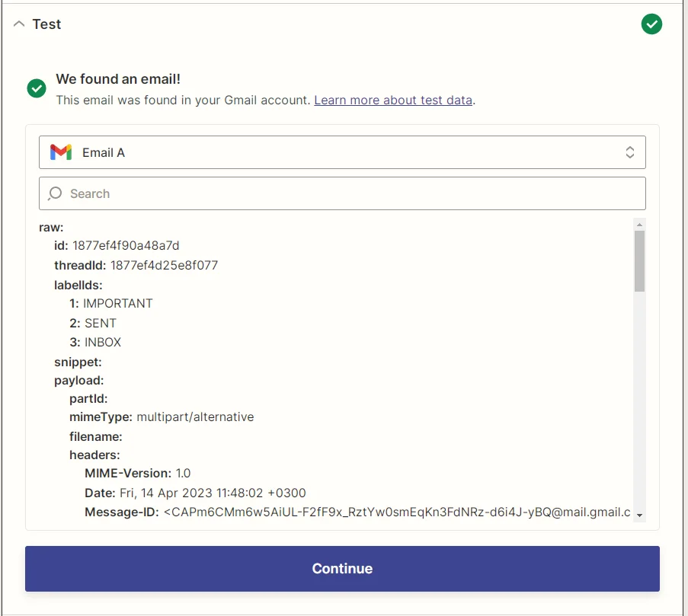Click the Gmail logo next to Email A

pyautogui.click(x=60, y=152)
